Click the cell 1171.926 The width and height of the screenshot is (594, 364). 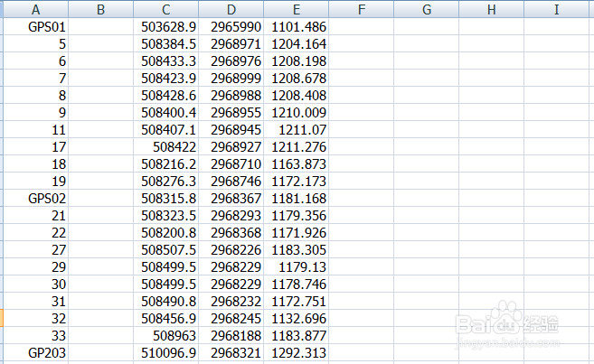[x=297, y=232]
